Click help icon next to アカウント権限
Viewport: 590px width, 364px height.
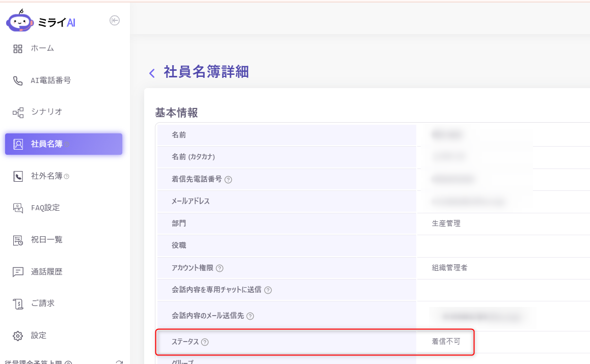[220, 268]
